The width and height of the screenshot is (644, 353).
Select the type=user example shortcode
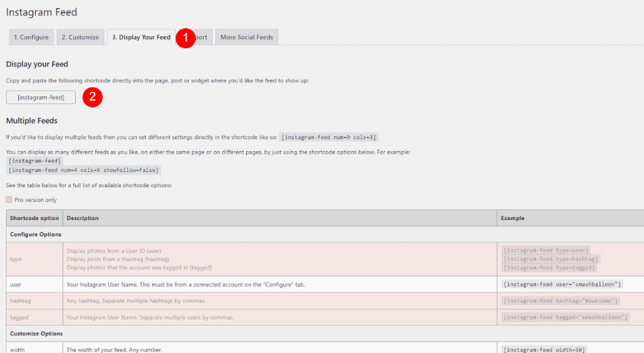coord(546,250)
